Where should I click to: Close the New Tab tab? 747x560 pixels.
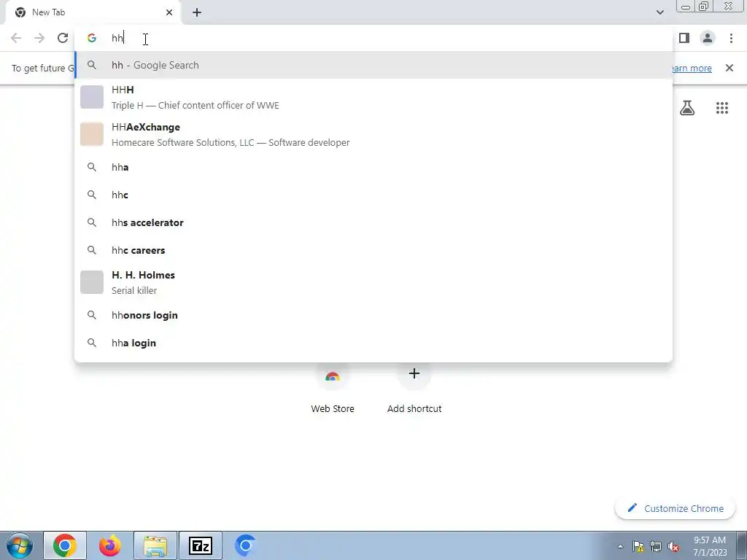click(x=169, y=12)
